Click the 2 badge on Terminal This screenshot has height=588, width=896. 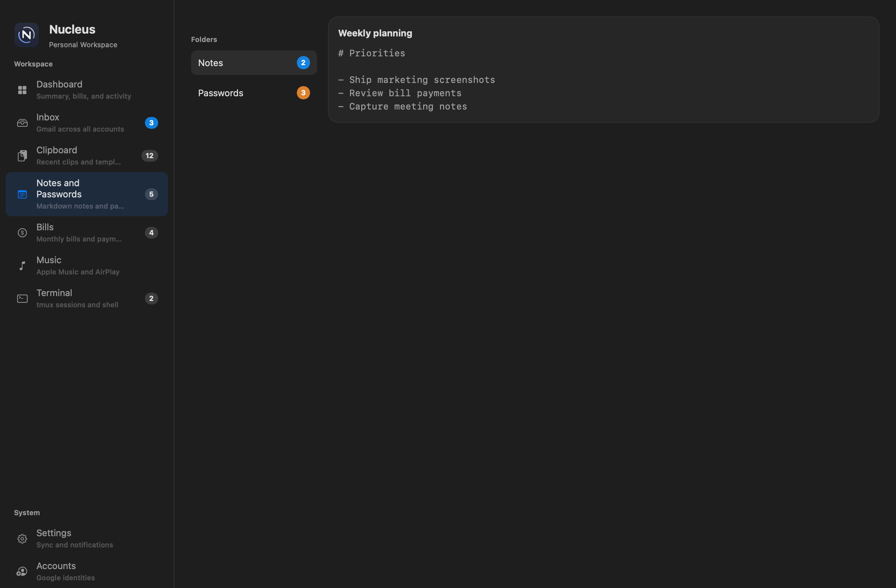tap(151, 299)
